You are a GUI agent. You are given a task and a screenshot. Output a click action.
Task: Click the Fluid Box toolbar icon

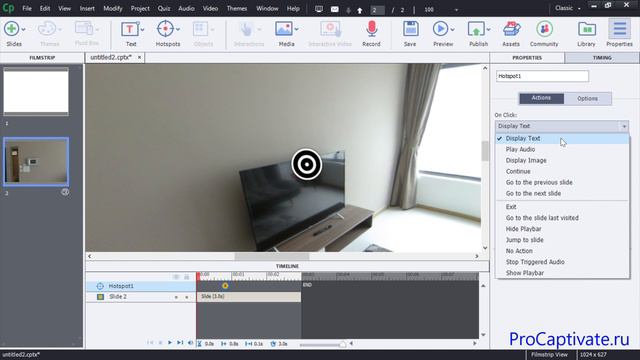coord(84,29)
